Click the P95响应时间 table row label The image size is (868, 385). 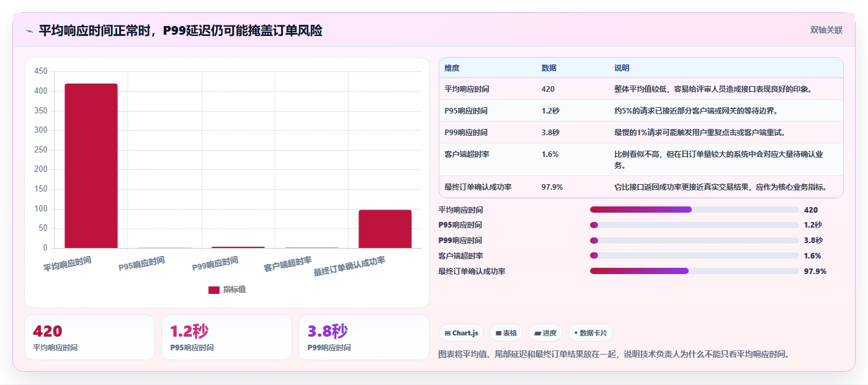(x=466, y=111)
